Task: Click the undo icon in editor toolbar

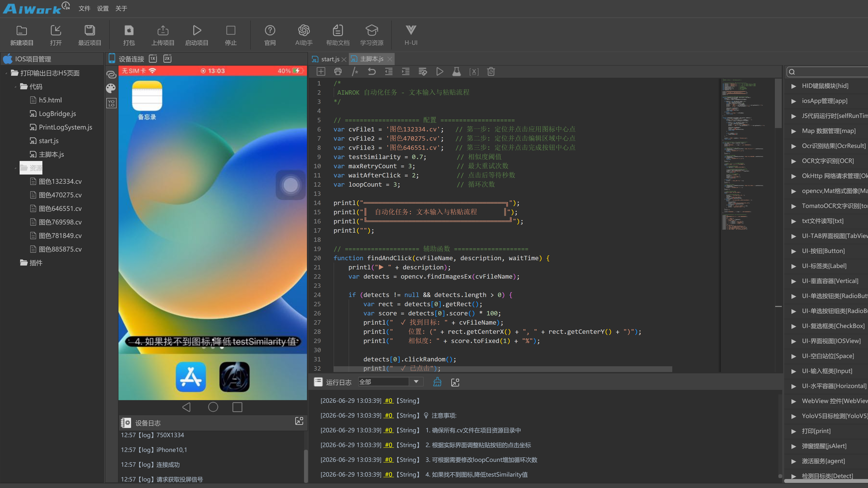Action: [x=372, y=72]
